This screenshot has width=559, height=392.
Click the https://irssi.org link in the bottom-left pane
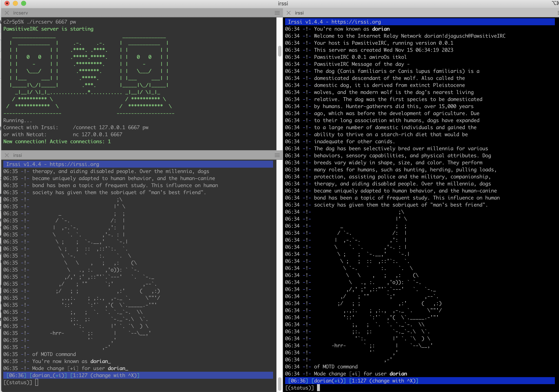(x=74, y=164)
